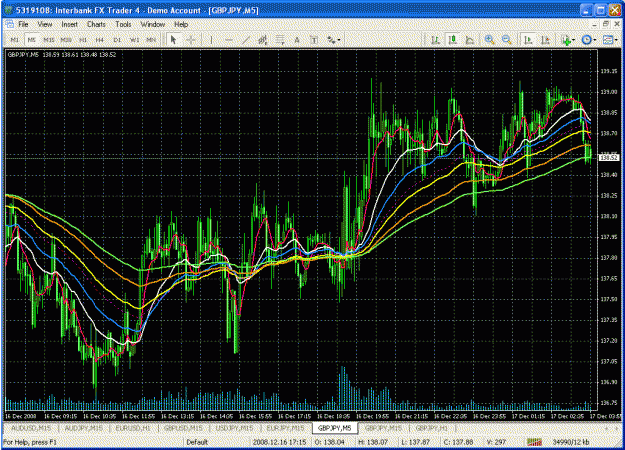This screenshot has width=625, height=450.
Task: Open the Help menu
Action: (181, 24)
